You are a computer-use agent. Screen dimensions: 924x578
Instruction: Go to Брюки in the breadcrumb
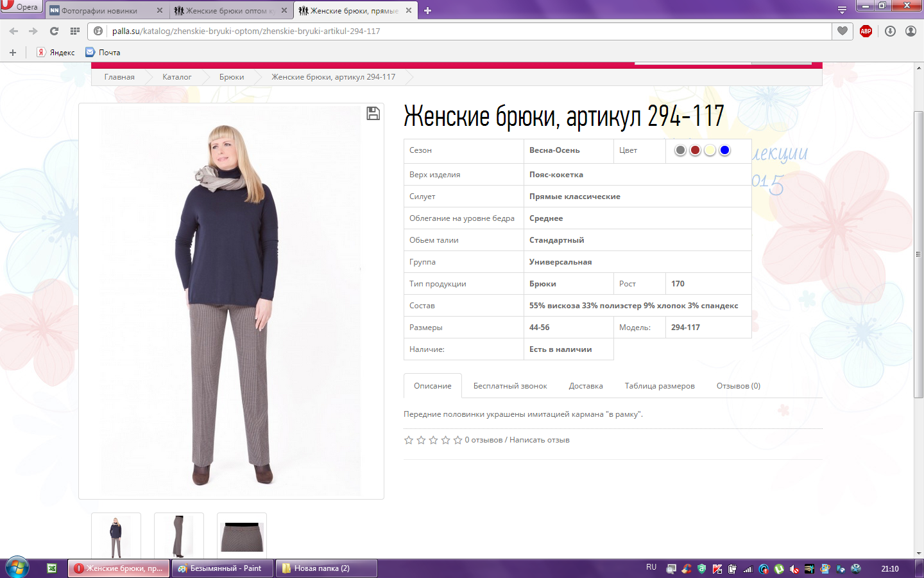click(232, 77)
